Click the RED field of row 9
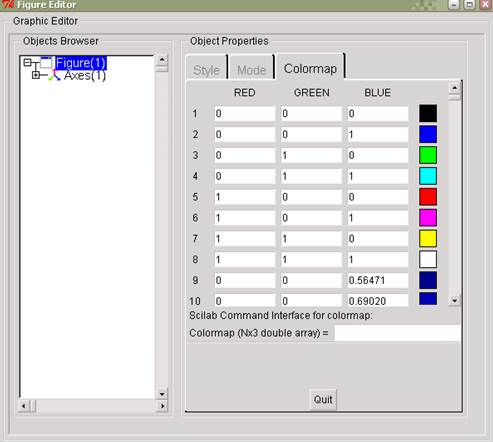The height and width of the screenshot is (442, 493). (x=245, y=280)
